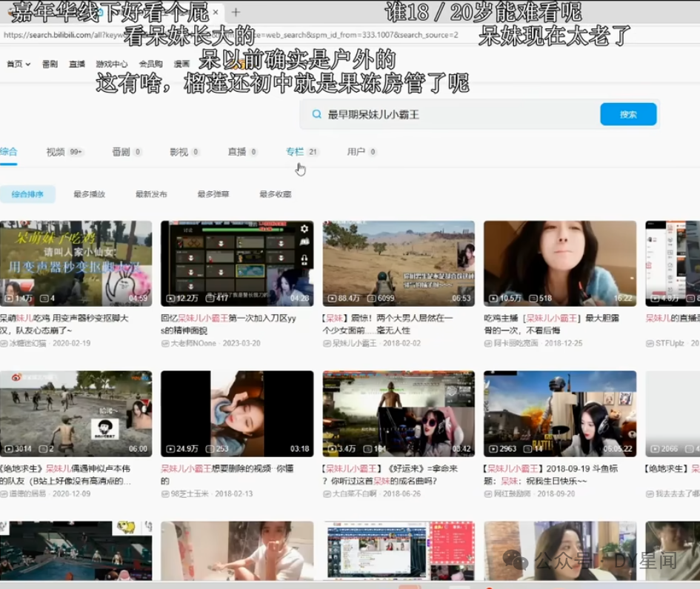Open the video thumbnail with duration 06:53
This screenshot has width=700, height=589.
[x=399, y=264]
